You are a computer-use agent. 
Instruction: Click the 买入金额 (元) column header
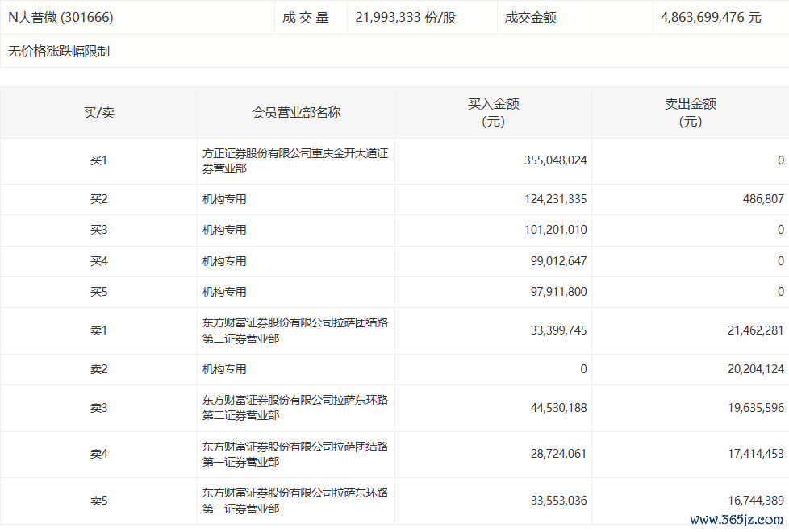click(493, 113)
